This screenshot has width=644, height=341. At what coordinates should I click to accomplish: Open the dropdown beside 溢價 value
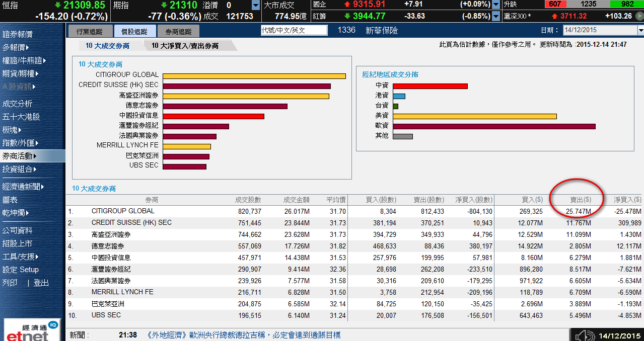pos(255,5)
